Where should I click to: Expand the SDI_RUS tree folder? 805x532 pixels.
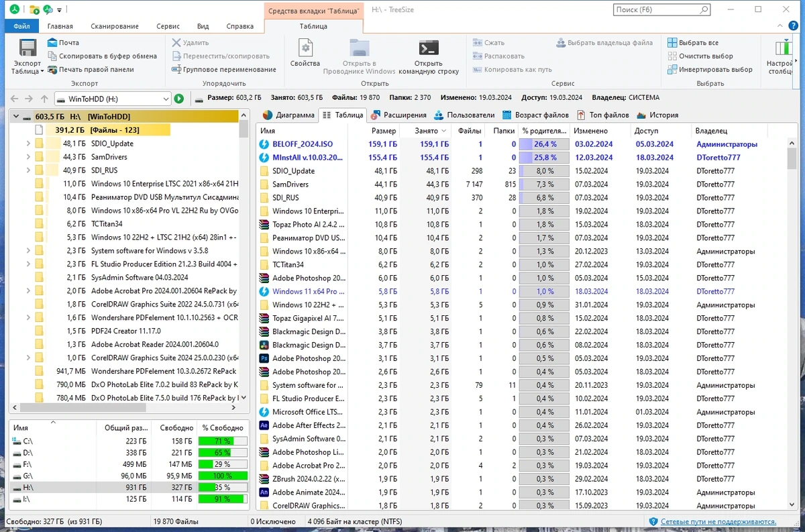(28, 170)
